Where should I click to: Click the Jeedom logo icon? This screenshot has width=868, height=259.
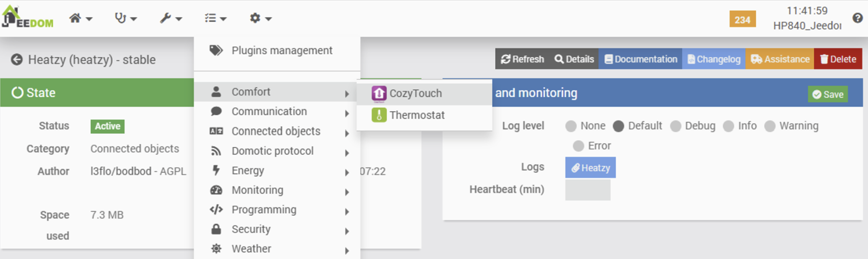[x=27, y=17]
